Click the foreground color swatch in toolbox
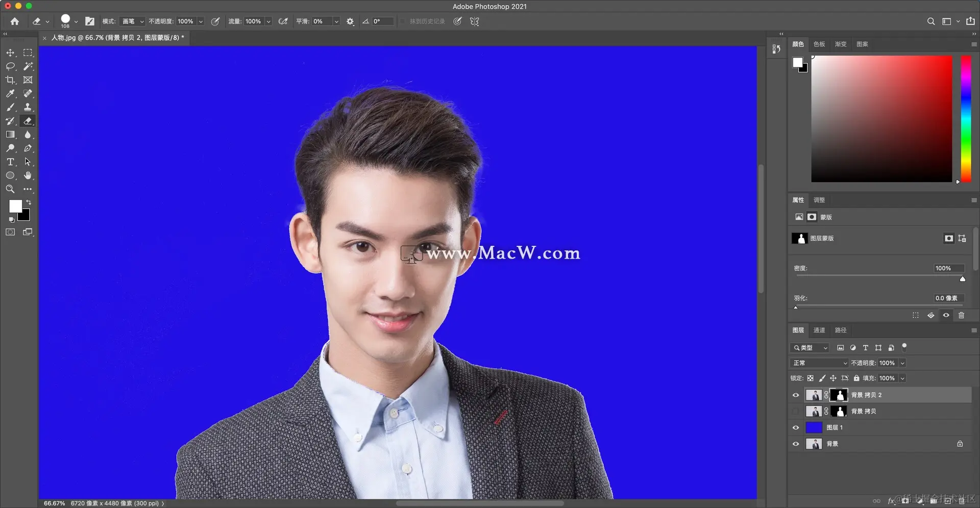980x508 pixels. [x=15, y=205]
